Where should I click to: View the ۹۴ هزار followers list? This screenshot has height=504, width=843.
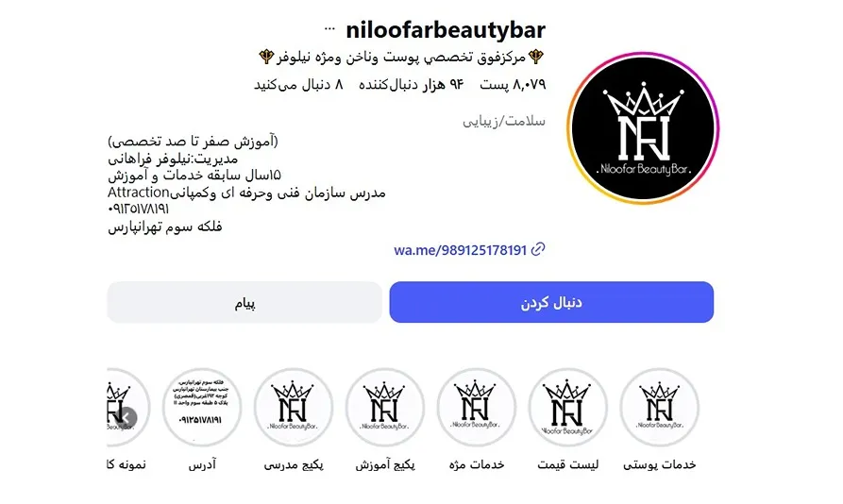coord(412,84)
